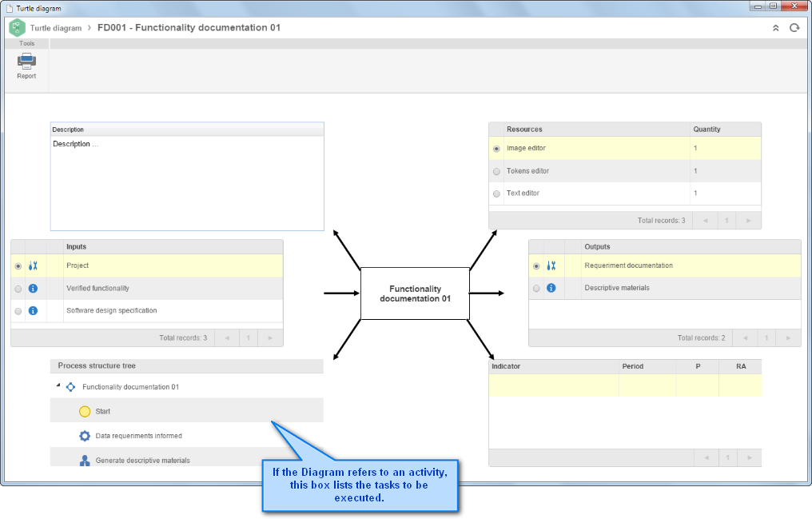Select Requeriment documentation output radio button

536,266
